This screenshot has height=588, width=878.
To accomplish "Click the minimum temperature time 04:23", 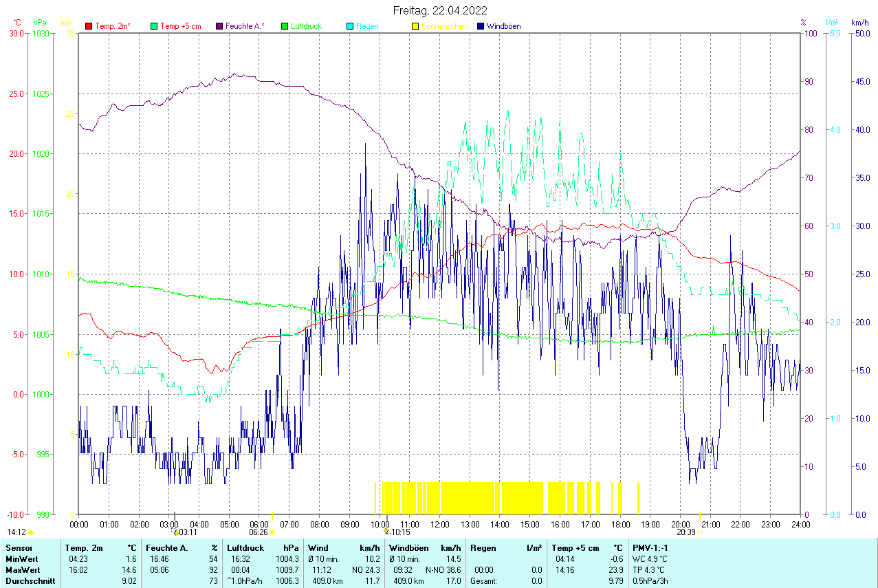I will point(78,559).
